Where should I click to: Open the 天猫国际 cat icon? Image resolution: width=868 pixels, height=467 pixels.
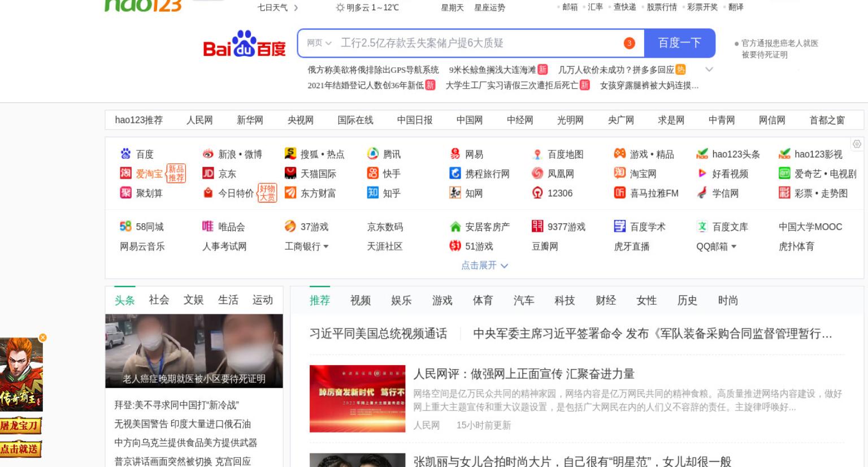[x=290, y=173]
